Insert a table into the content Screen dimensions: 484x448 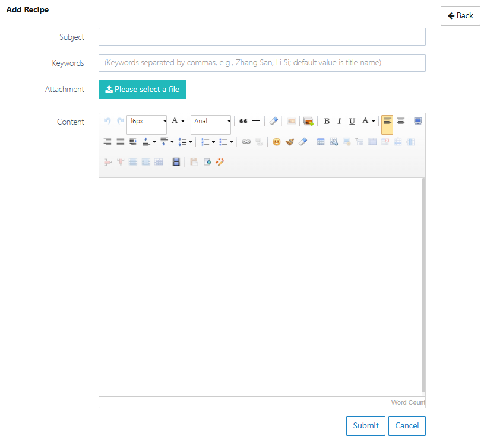(x=321, y=142)
